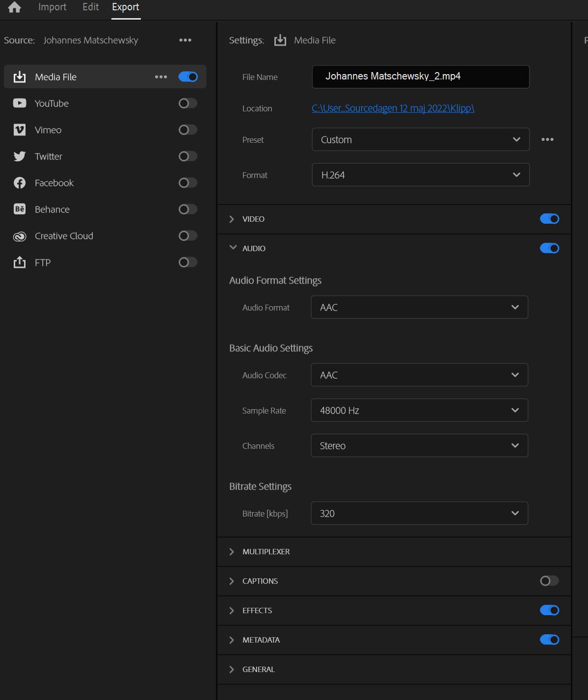Click the Facebook destination icon
Image resolution: width=588 pixels, height=700 pixels.
coord(19,182)
